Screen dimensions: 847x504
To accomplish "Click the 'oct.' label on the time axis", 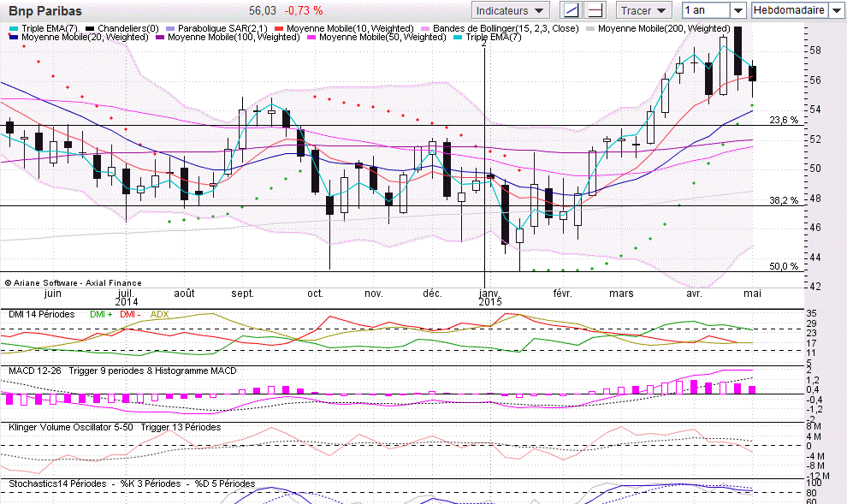I will (316, 294).
